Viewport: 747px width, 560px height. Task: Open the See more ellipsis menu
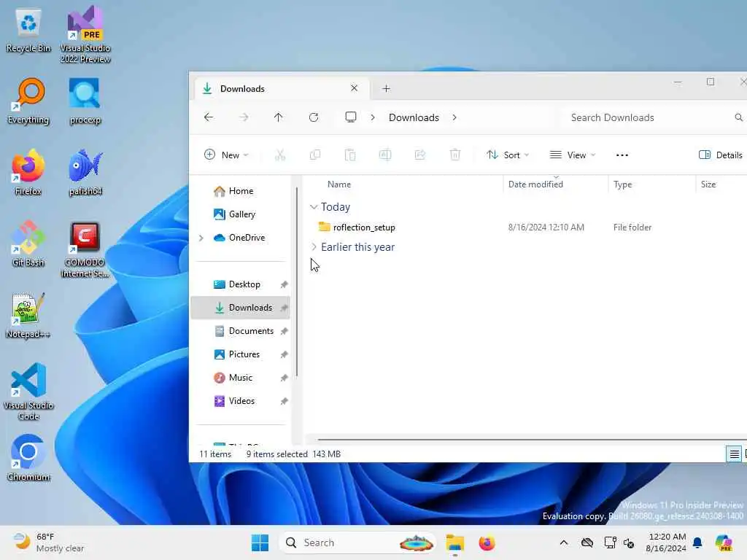(622, 155)
